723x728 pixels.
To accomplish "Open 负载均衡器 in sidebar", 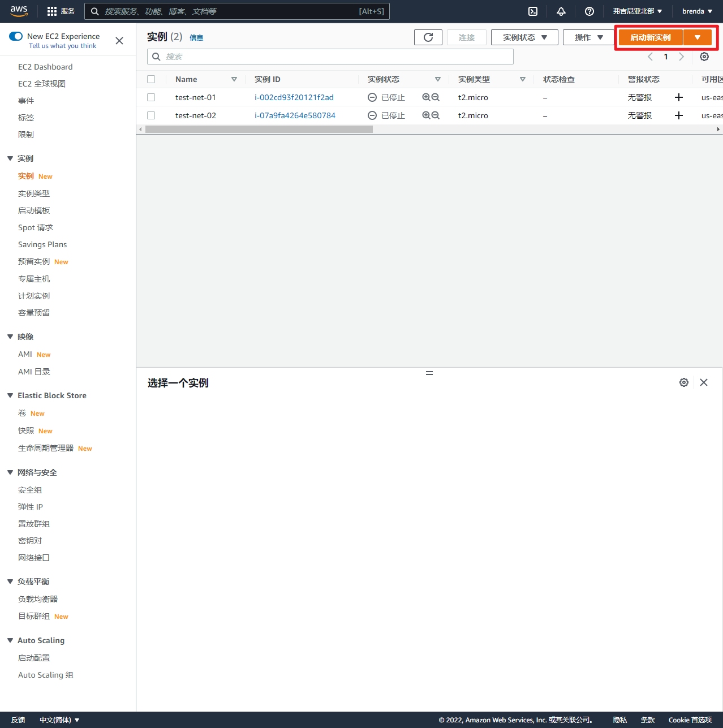I will [38, 599].
